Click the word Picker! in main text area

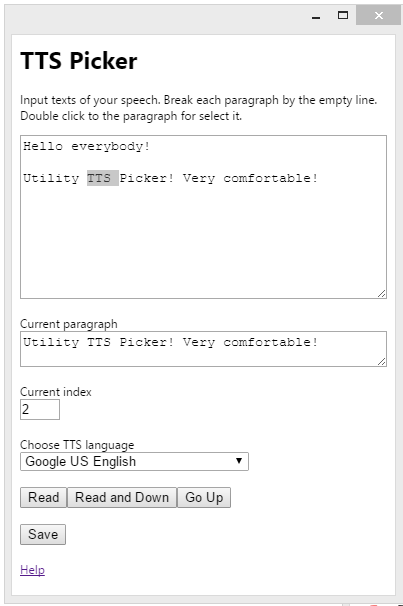coord(146,178)
